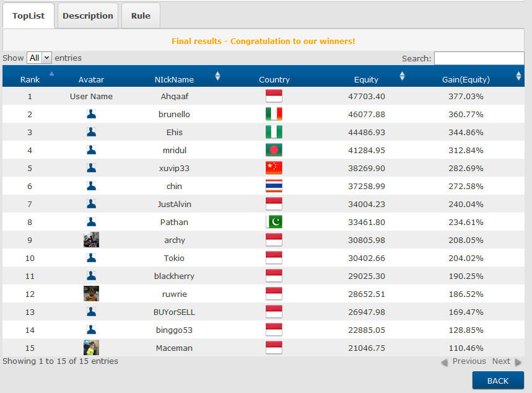Viewport: 532px width, 393px height.
Task: Click the flag in Maceman's row
Action: click(x=274, y=348)
